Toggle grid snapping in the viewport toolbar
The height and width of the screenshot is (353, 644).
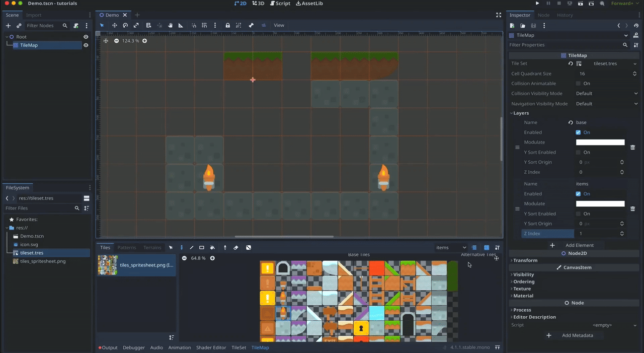204,25
